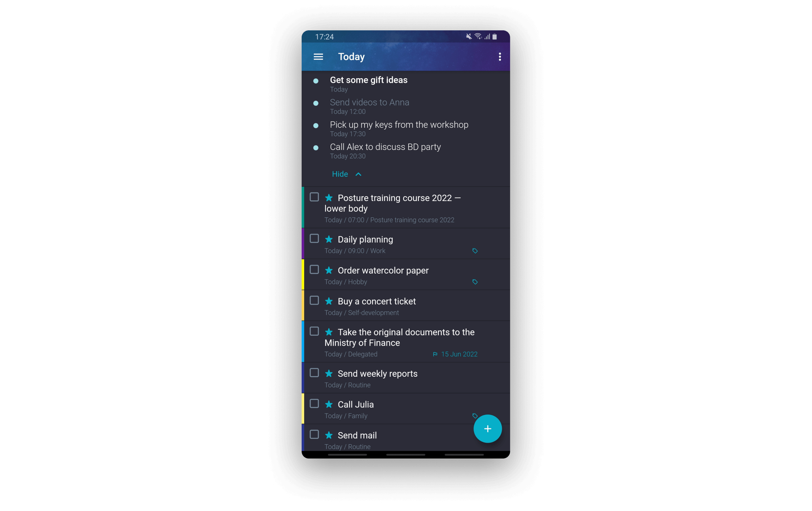Tap the three-dot overflow menu icon
The width and height of the screenshot is (812, 511).
coord(500,56)
